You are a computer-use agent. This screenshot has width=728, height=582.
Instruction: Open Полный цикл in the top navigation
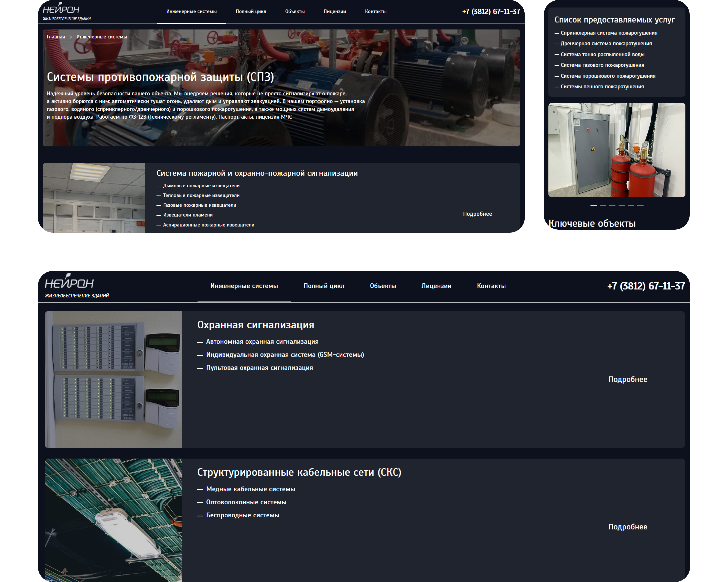pos(251,12)
